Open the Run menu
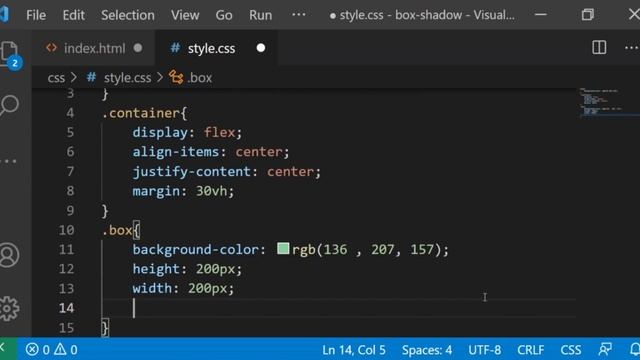This screenshot has height=360, width=640. (x=260, y=15)
